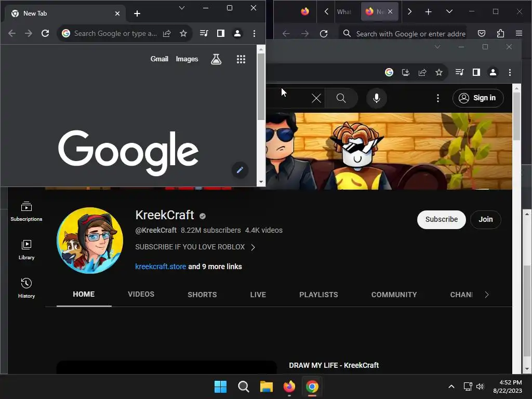This screenshot has height=399, width=532.
Task: Bookmark the New Tab page in front Chrome
Action: pos(183,33)
